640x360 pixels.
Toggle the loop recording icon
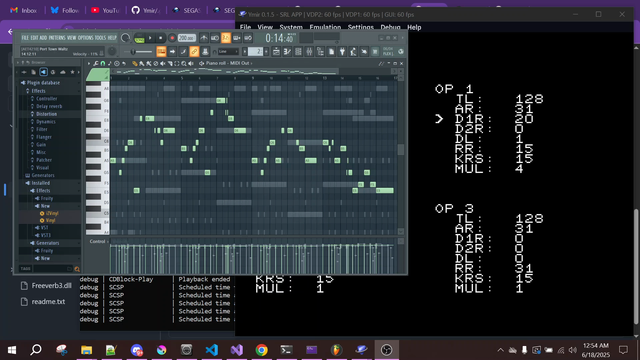(248, 38)
